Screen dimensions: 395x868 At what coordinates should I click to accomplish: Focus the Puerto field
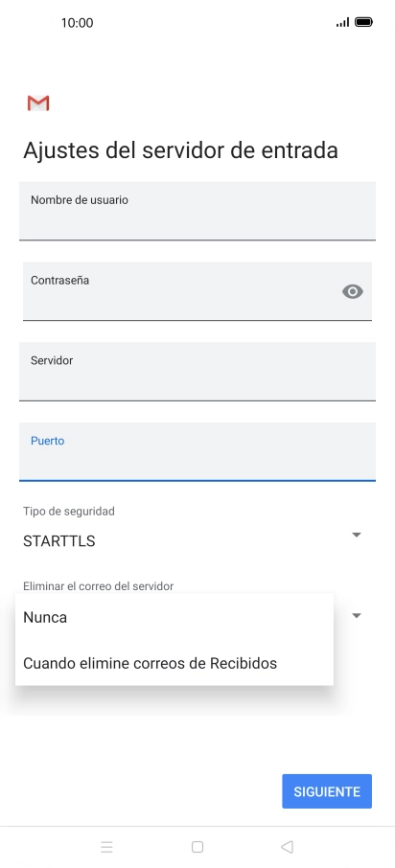[x=197, y=451]
